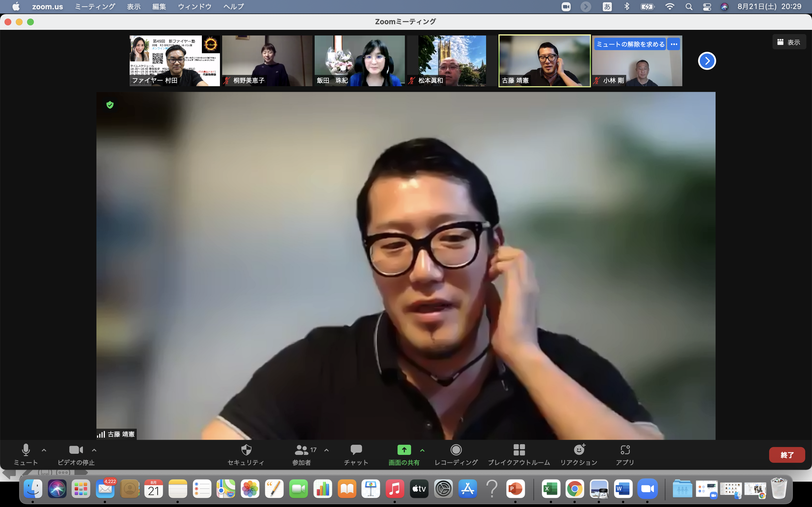The width and height of the screenshot is (812, 507).
Task: Open Breakout Rooms grid icon
Action: pos(519,450)
